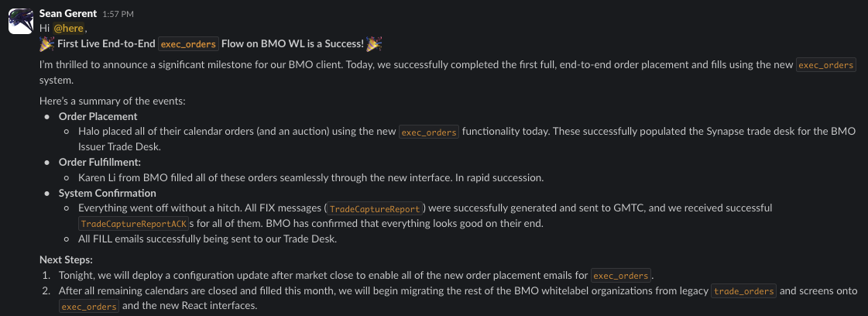Screen dimensions: 868x316
Task: Click the party popper emoji after "Success!"
Action: click(375, 44)
